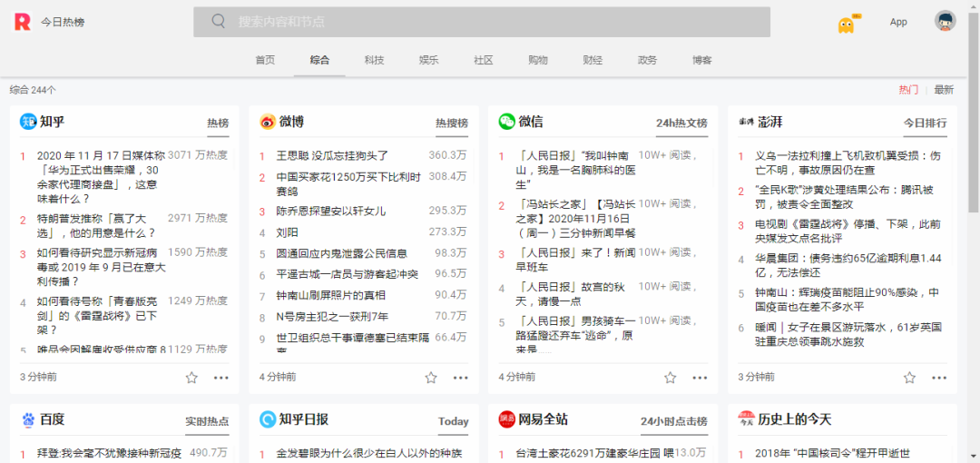980x463 pixels.
Task: Sort list by 最新
Action: (945, 90)
